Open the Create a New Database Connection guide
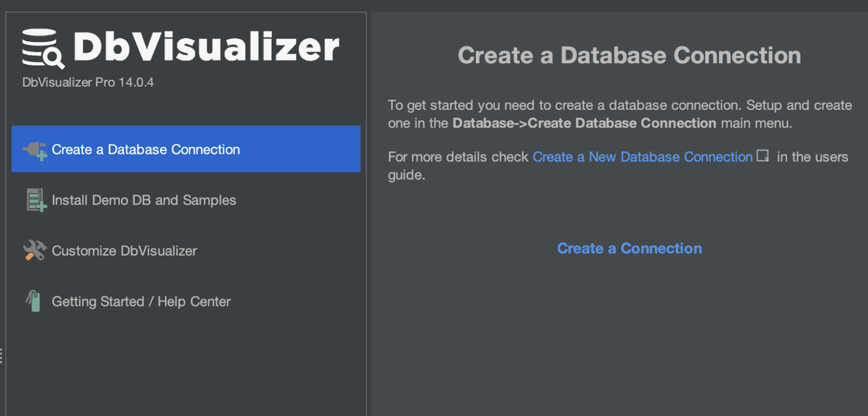The height and width of the screenshot is (416, 868). pos(643,156)
